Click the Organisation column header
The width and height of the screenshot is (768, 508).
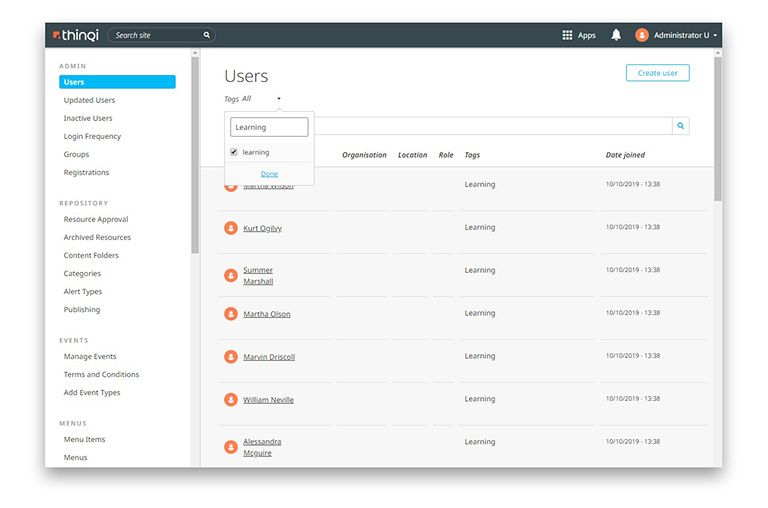click(x=364, y=155)
